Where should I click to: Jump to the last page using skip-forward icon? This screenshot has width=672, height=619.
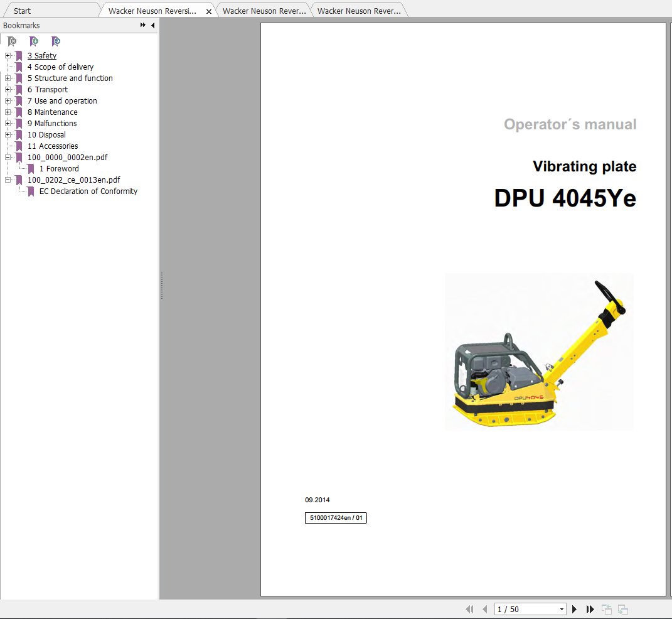point(590,609)
